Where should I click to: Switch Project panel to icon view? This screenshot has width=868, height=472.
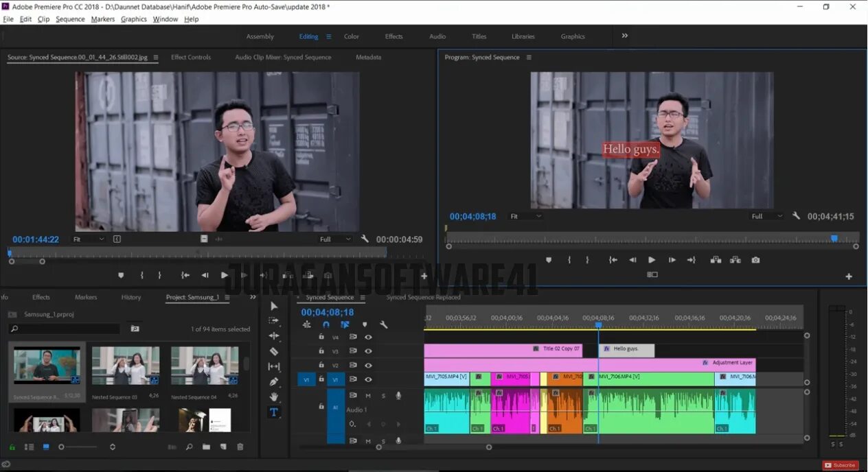click(x=46, y=447)
